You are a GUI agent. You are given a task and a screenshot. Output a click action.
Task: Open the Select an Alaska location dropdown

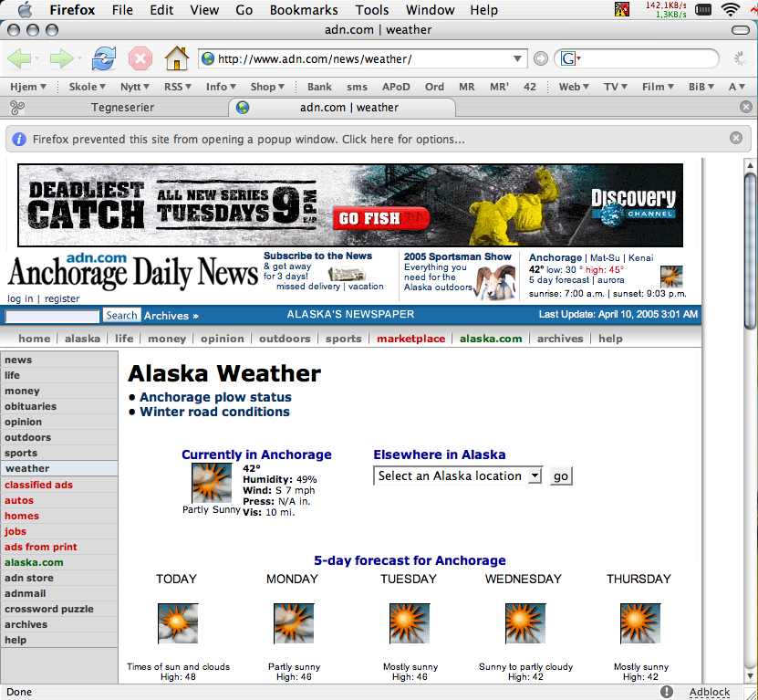[457, 475]
